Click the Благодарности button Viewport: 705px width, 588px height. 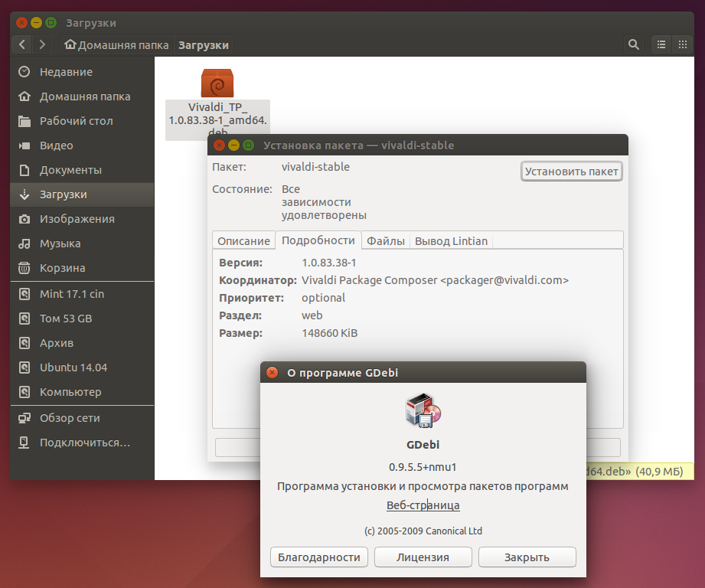tap(319, 557)
